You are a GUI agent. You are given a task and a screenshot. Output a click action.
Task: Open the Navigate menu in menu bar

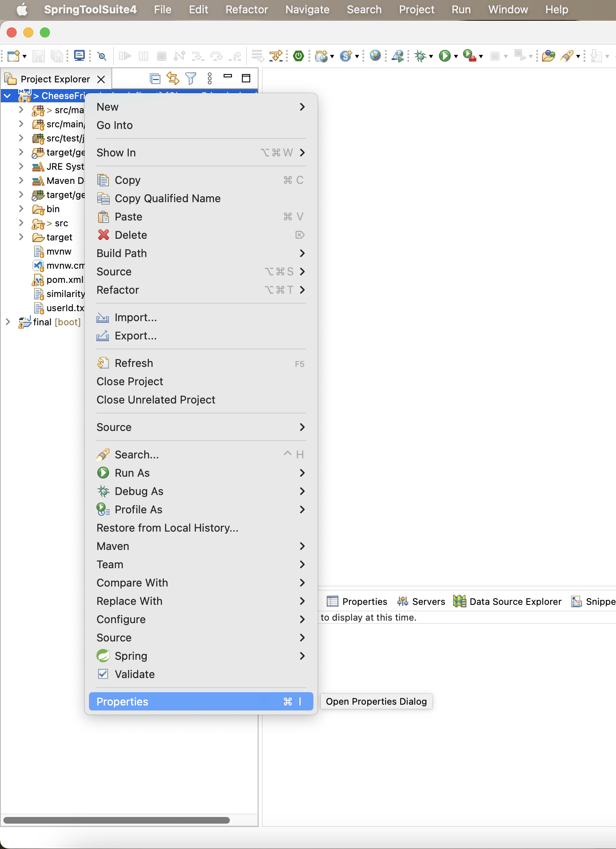pyautogui.click(x=308, y=10)
